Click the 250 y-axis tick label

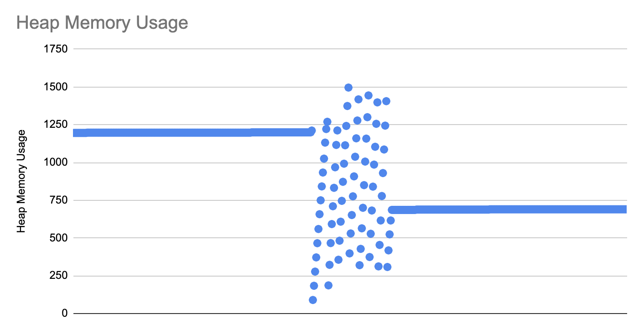[59, 276]
